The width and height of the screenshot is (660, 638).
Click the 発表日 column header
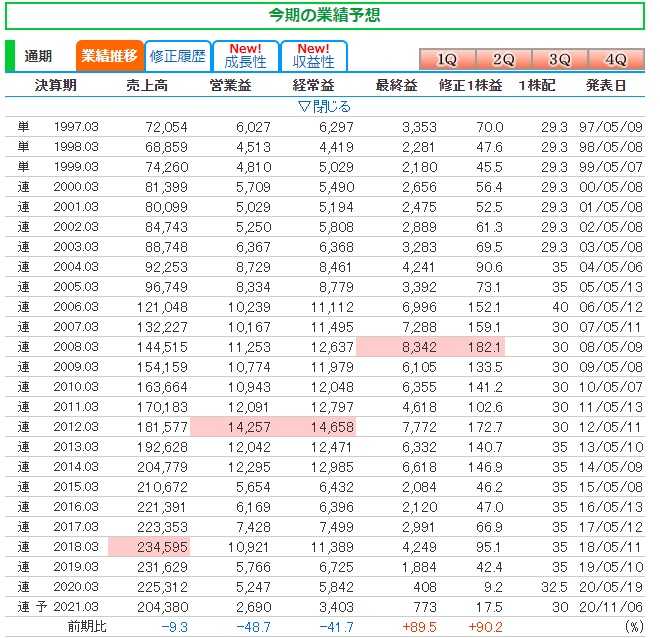[606, 85]
